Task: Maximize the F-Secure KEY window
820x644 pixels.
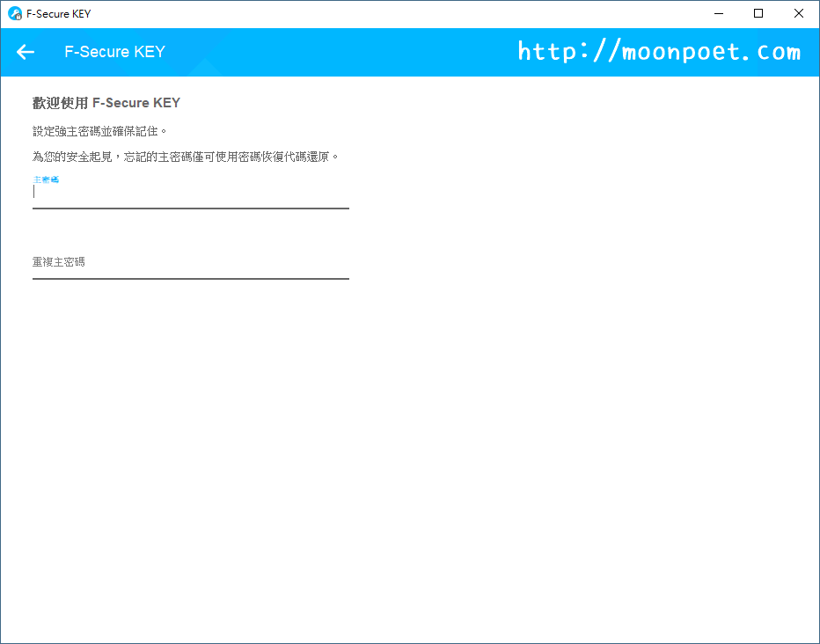Action: click(x=758, y=13)
